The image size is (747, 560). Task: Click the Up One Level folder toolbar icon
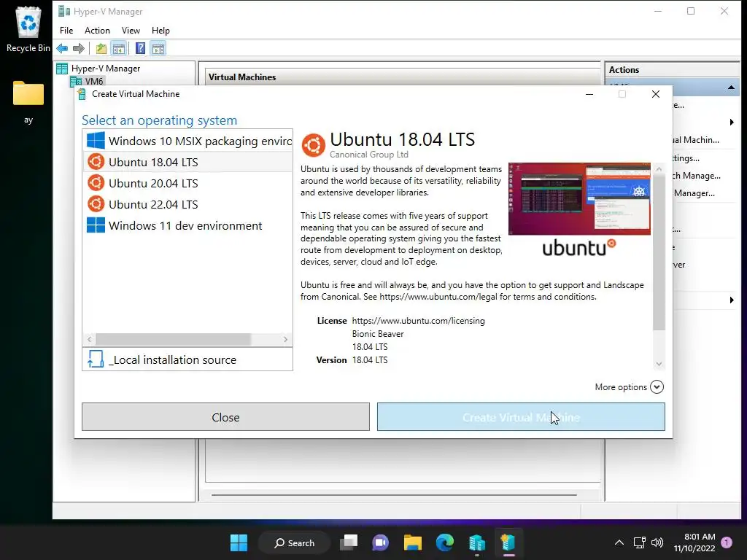pyautogui.click(x=101, y=48)
